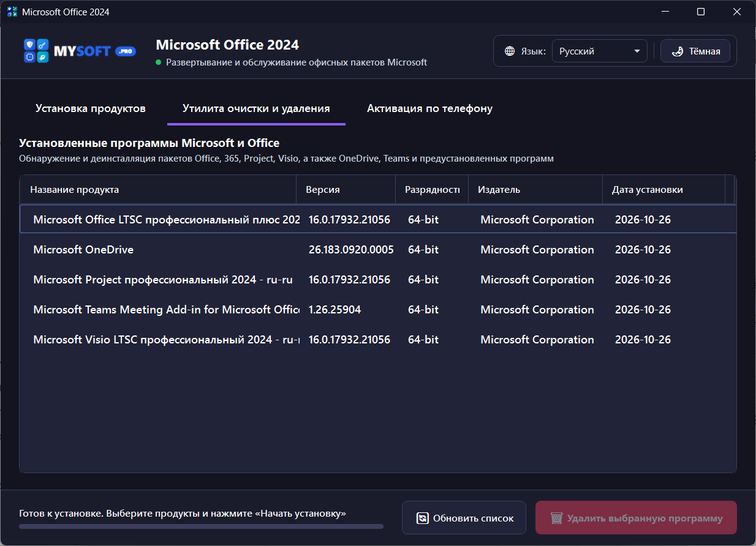The height and width of the screenshot is (546, 756).
Task: Switch to Установка продуктов tab
Action: (91, 108)
